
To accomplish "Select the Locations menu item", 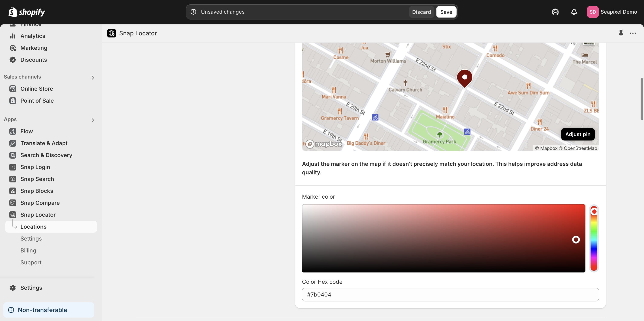I will tap(33, 226).
